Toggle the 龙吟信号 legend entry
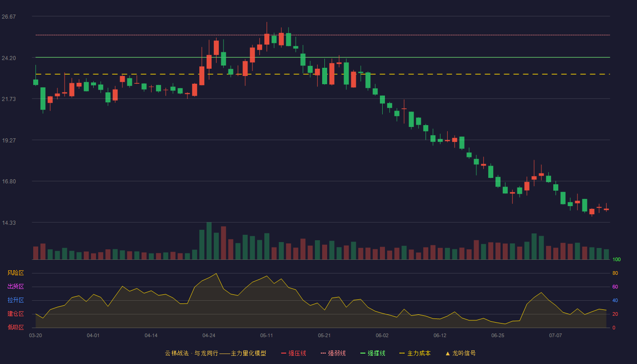637x364 pixels. tap(460, 353)
